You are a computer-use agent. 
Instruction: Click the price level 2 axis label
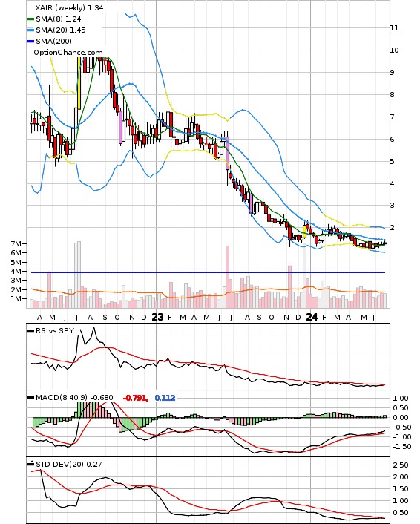tap(393, 228)
